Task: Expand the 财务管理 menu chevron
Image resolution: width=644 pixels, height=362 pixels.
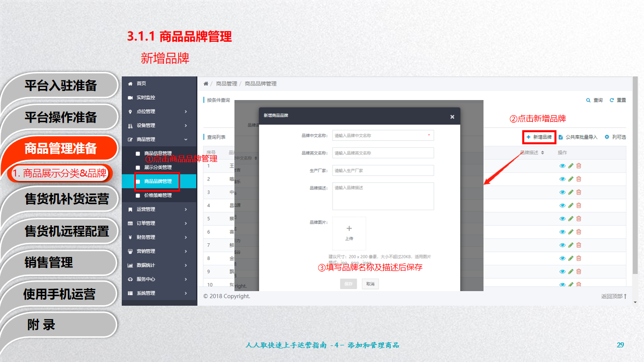Action: click(186, 237)
